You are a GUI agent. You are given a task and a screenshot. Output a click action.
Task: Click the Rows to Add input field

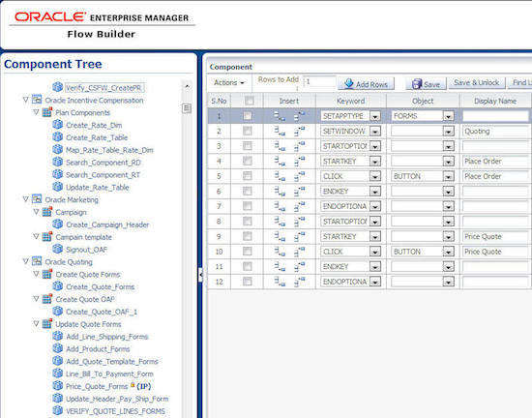pyautogui.click(x=319, y=82)
